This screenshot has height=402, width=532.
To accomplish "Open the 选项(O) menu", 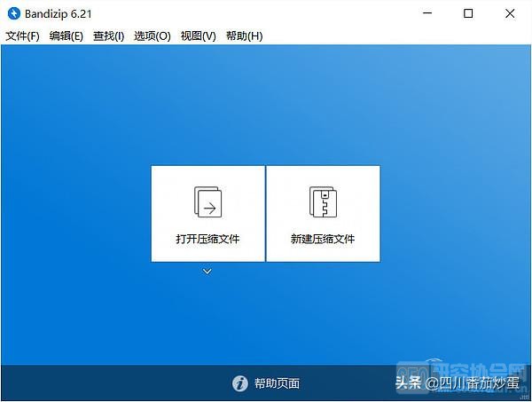I will pyautogui.click(x=152, y=35).
